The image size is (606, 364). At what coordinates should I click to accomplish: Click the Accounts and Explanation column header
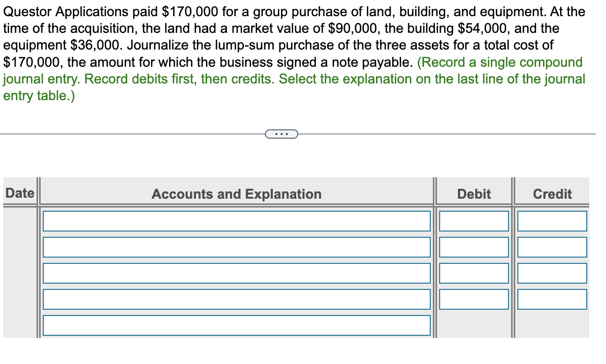236,194
